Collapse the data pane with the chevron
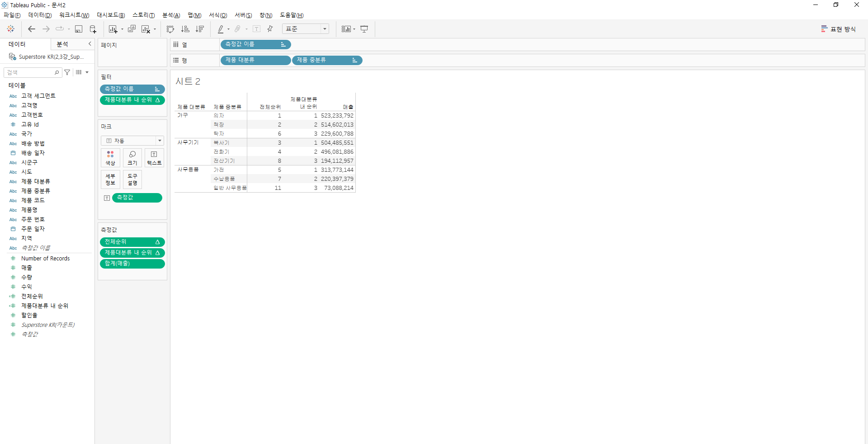This screenshot has height=444, width=868. coord(90,44)
